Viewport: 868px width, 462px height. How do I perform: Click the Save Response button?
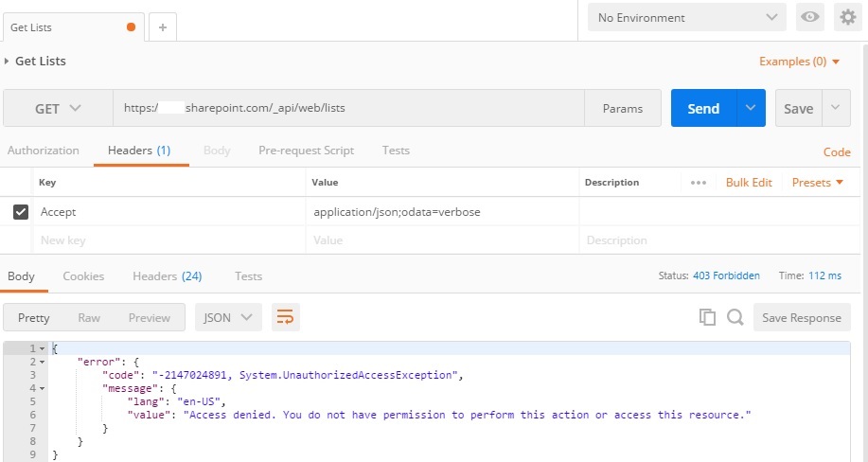pos(802,317)
